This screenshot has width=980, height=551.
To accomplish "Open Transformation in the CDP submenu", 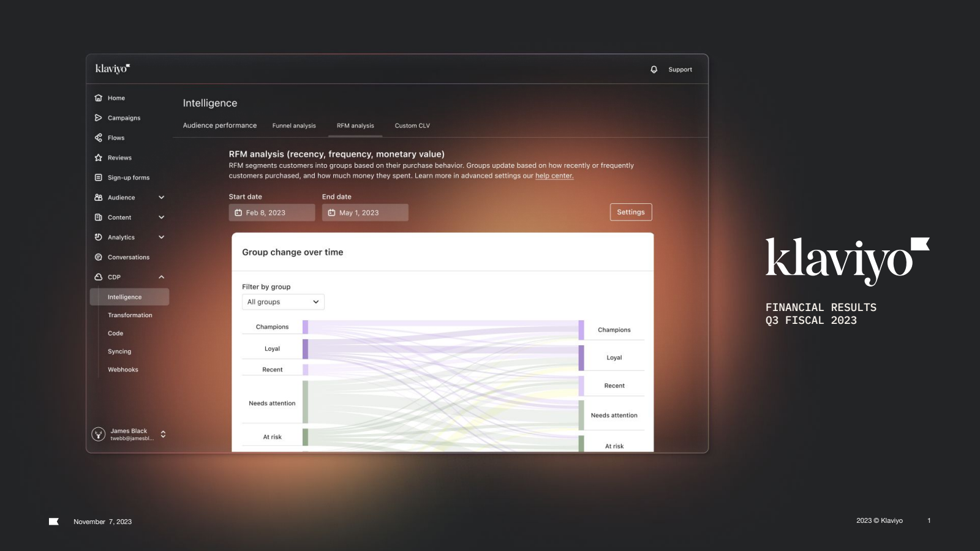I will (x=130, y=315).
